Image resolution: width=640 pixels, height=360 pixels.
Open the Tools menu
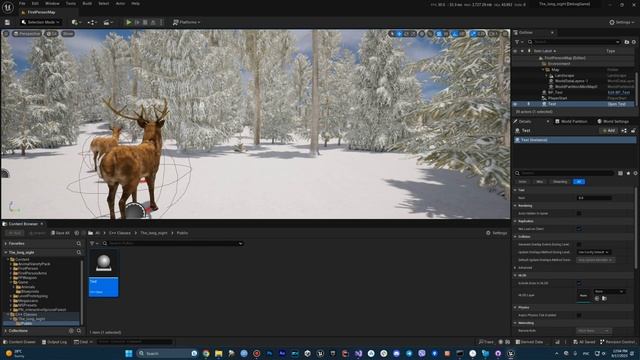71,3
